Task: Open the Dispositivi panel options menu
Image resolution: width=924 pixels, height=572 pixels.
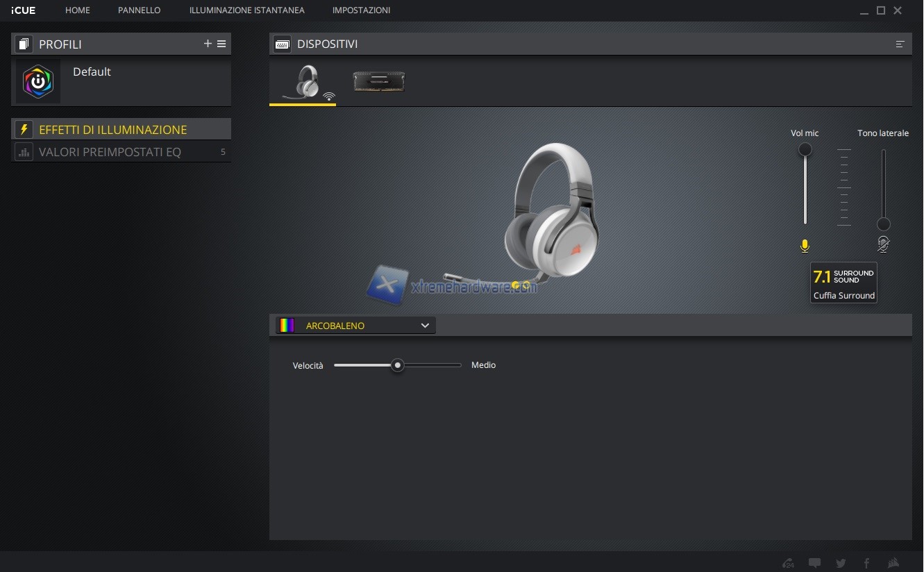Action: 900,44
